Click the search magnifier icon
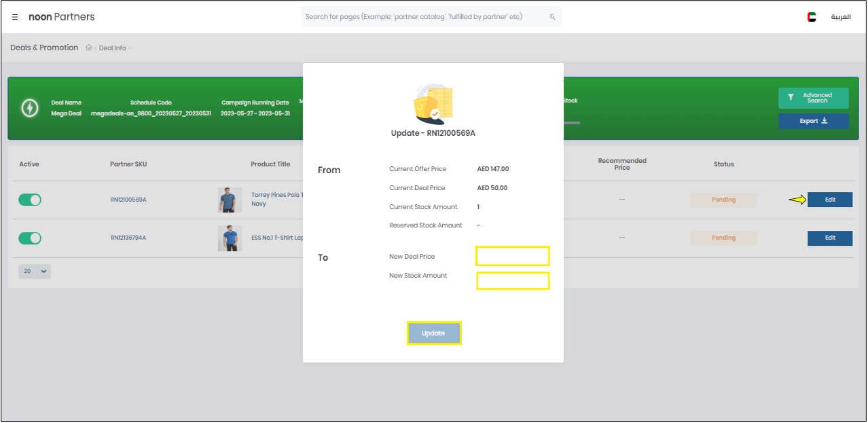 coord(552,17)
